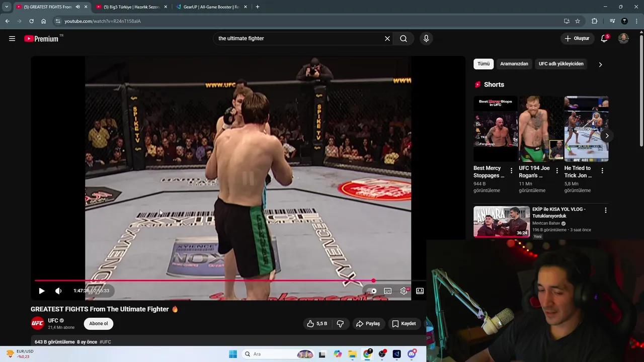
Task: Open EKİP ile KISA YOL VLOG thumbnail
Action: (x=502, y=222)
